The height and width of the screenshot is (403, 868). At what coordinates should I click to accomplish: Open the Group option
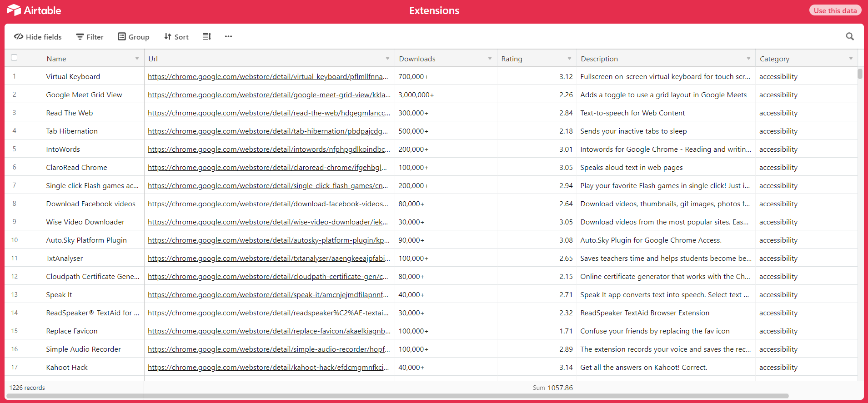pos(134,37)
